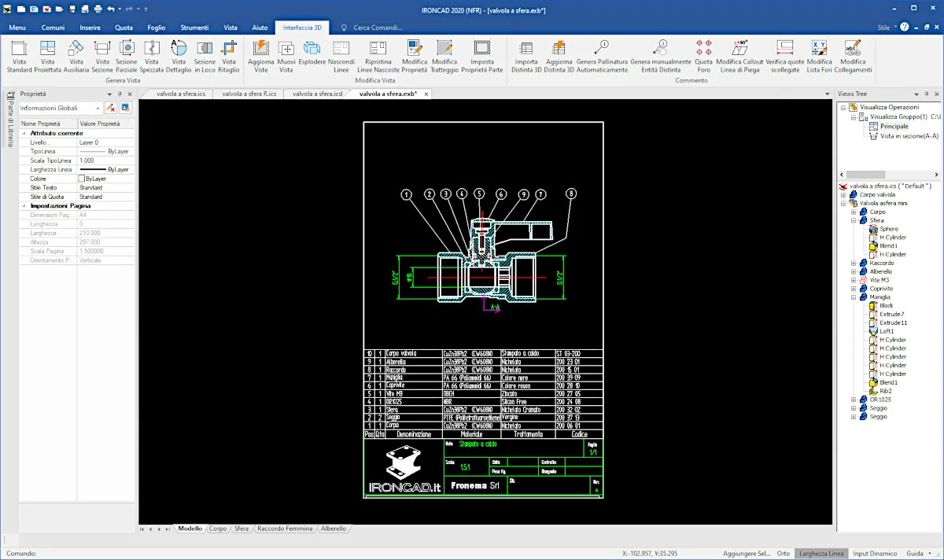Open the Quota ribbon tab
This screenshot has height=560, width=944.
pyautogui.click(x=124, y=28)
